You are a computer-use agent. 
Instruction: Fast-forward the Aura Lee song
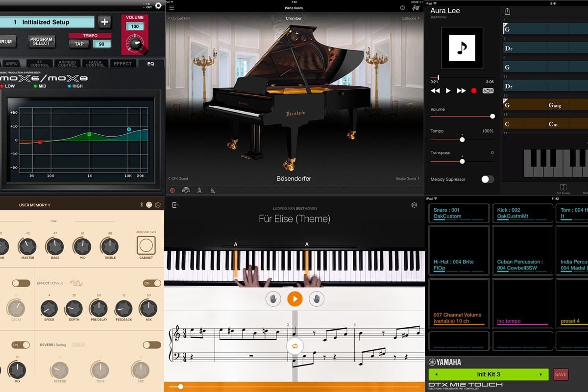[x=461, y=91]
